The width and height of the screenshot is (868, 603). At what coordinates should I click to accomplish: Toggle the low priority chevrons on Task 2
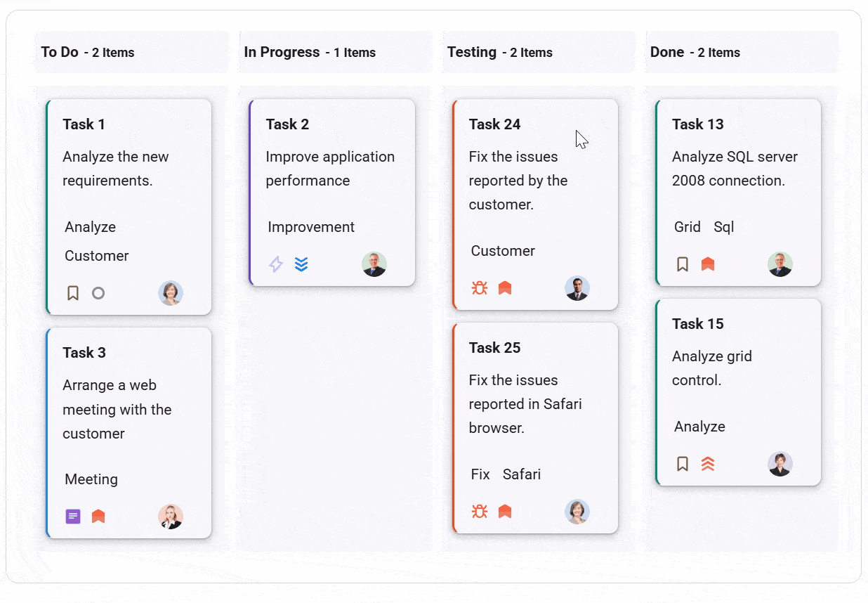pos(301,264)
